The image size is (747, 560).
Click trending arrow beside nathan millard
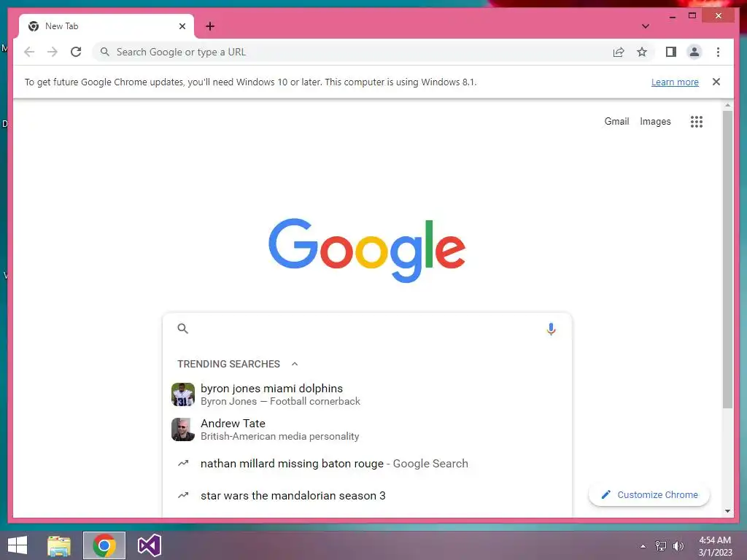[183, 463]
